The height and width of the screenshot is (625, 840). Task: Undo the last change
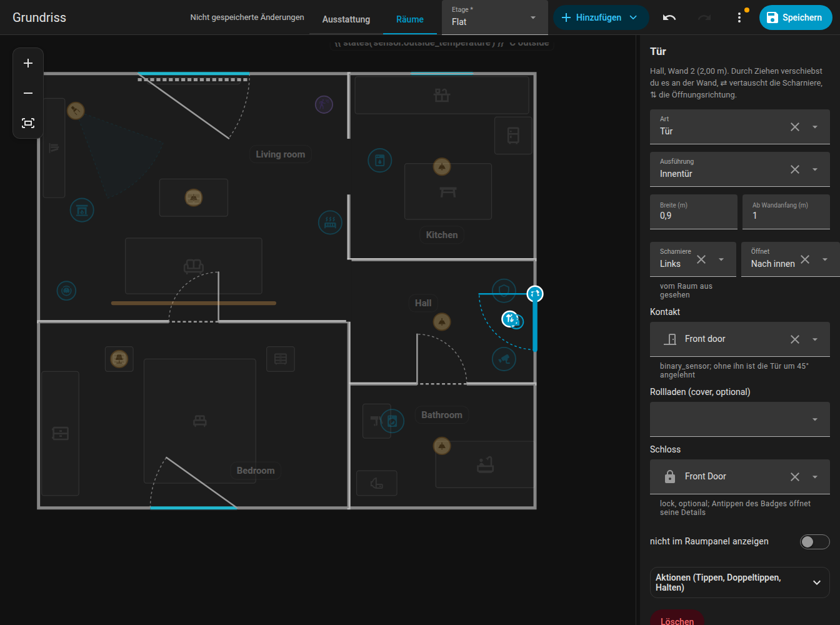pyautogui.click(x=669, y=17)
